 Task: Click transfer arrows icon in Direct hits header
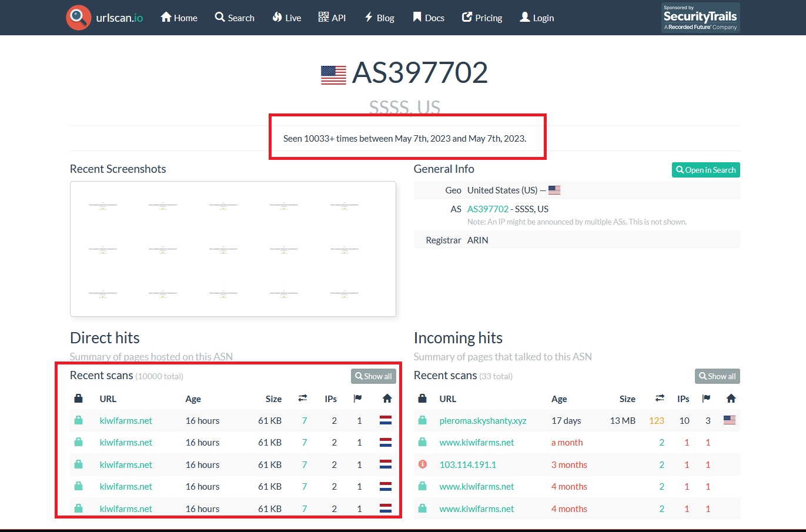[303, 399]
